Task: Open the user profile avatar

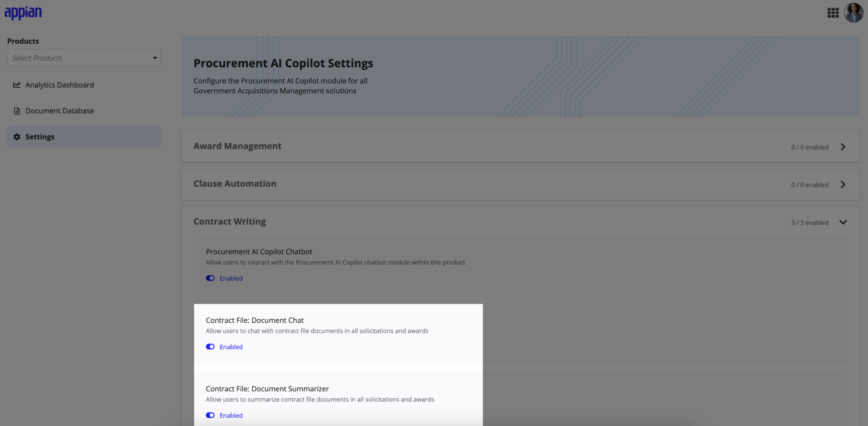Action: pyautogui.click(x=853, y=13)
